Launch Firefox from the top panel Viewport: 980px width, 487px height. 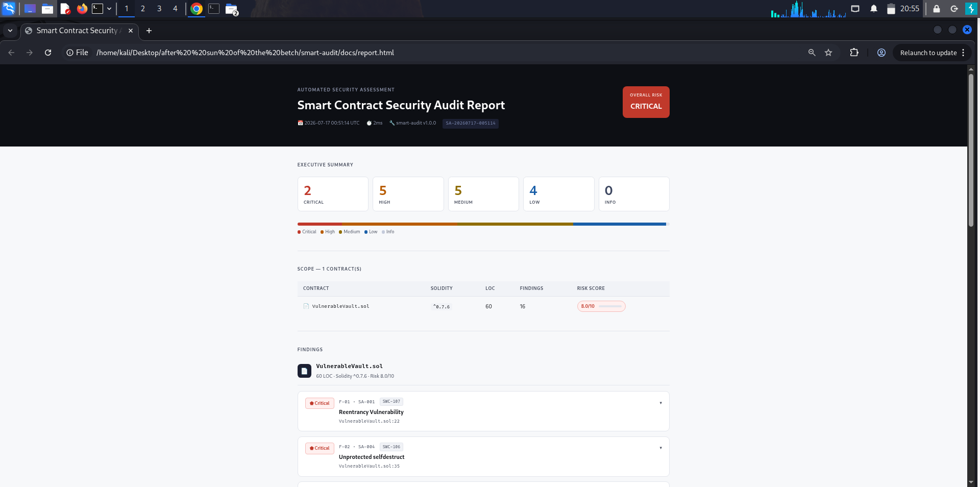point(82,9)
